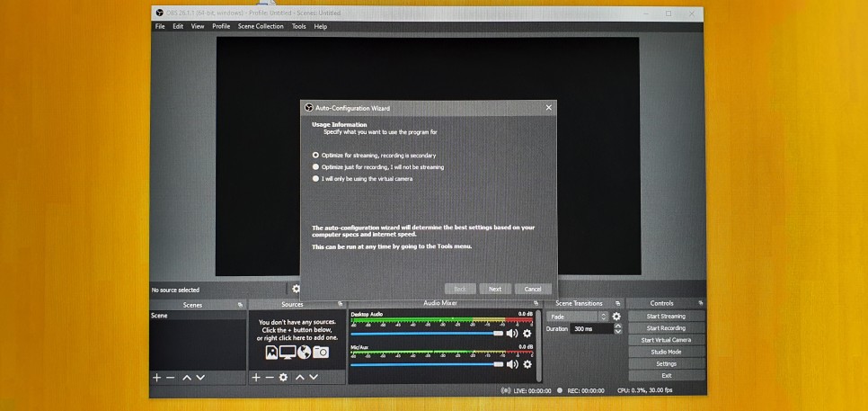Mute the Desktop Audio speaker icon
This screenshot has height=411, width=868.
(x=512, y=333)
